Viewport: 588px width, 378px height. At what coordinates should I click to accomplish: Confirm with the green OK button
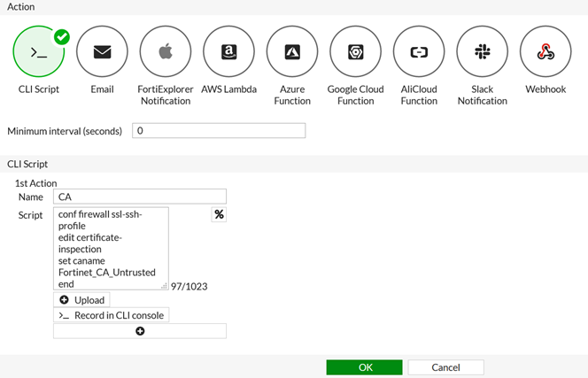(365, 367)
